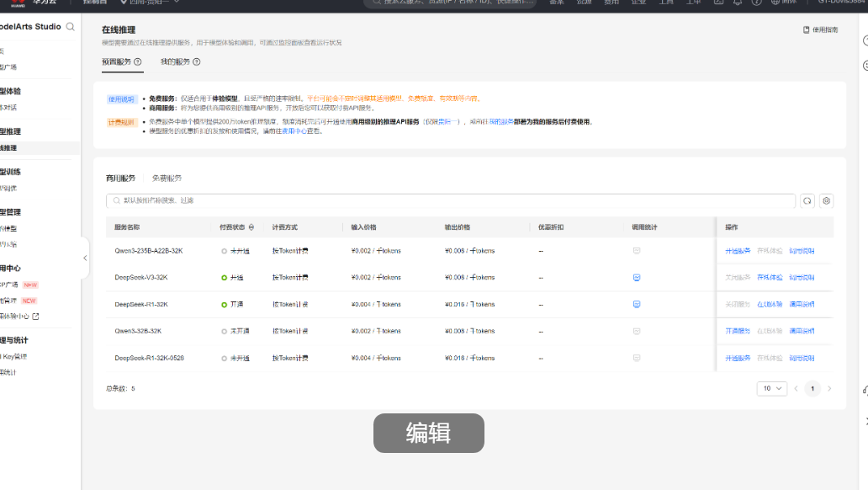Click 开通服务 for Qwen3-235B-A22B-32K
The height and width of the screenshot is (490, 868).
(737, 251)
